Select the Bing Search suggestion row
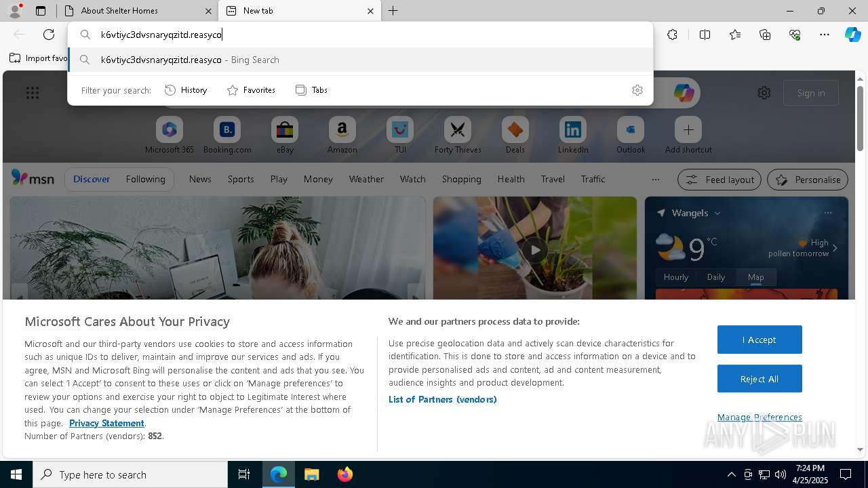The width and height of the screenshot is (868, 488). [x=360, y=60]
